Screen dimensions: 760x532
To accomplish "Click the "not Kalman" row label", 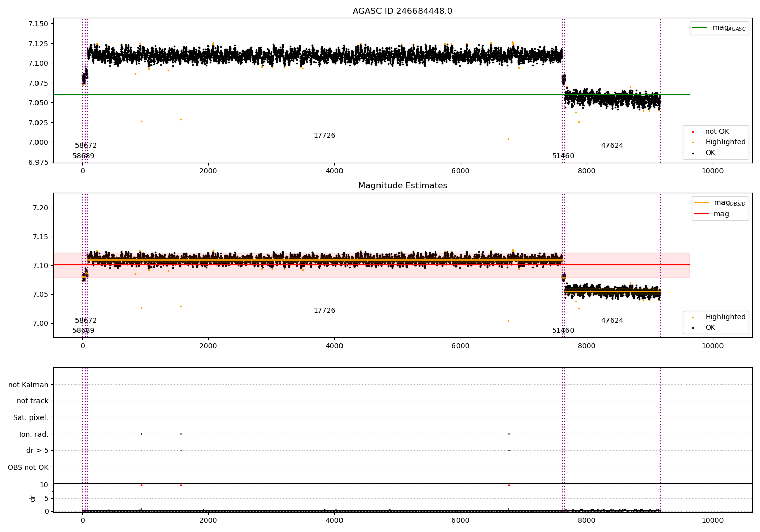I will [28, 385].
